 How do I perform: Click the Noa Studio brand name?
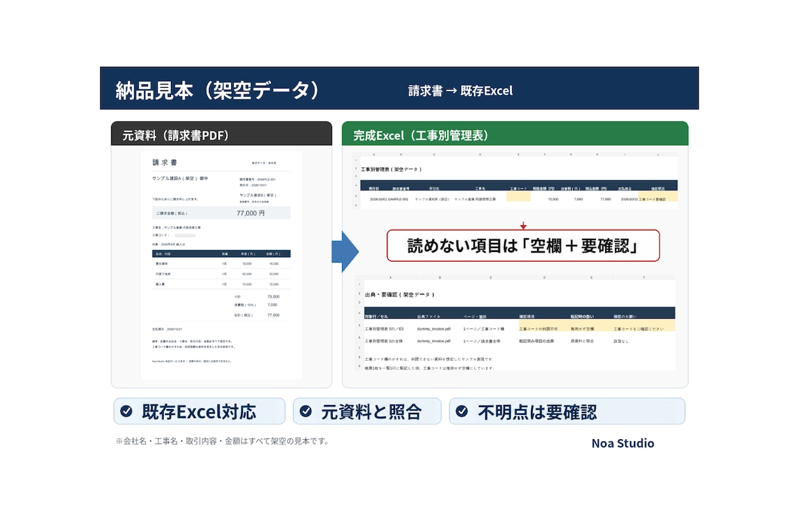click(x=623, y=443)
